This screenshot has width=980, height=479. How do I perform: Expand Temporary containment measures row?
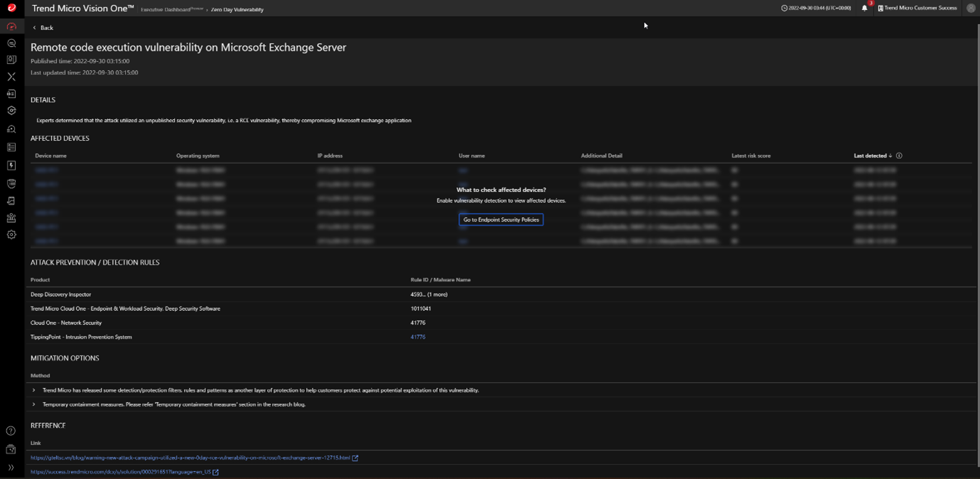click(33, 404)
